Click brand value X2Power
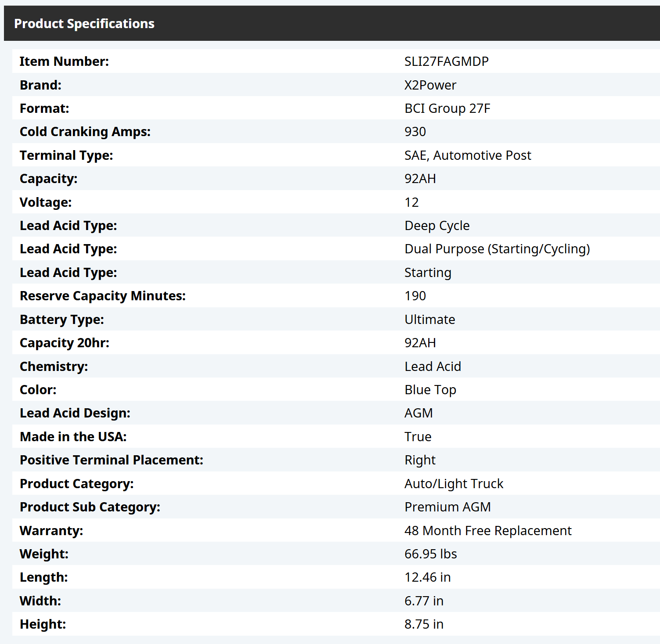 [430, 85]
